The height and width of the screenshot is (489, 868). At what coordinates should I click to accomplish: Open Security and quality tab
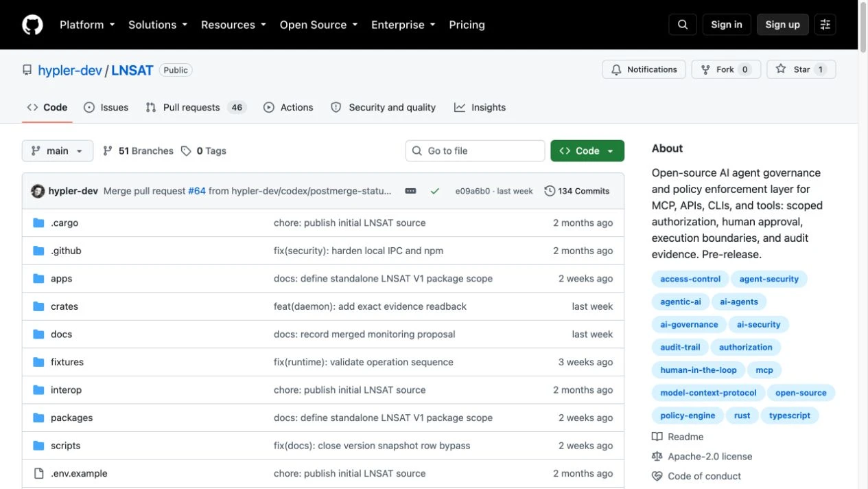click(x=383, y=107)
